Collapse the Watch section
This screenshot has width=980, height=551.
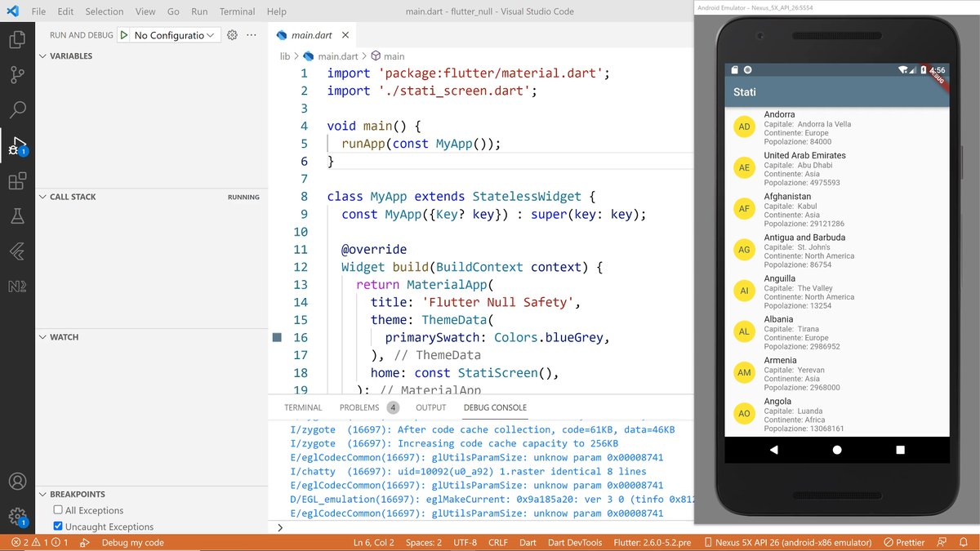(64, 337)
